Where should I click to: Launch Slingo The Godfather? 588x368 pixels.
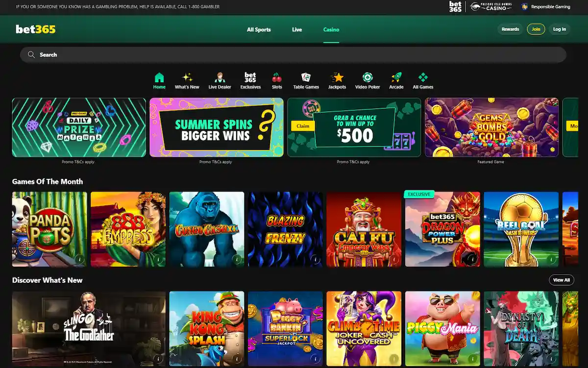pyautogui.click(x=89, y=329)
